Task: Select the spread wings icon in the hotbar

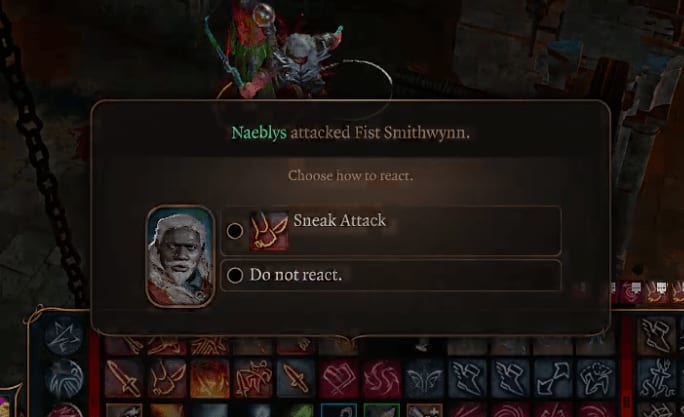Action: (424, 378)
